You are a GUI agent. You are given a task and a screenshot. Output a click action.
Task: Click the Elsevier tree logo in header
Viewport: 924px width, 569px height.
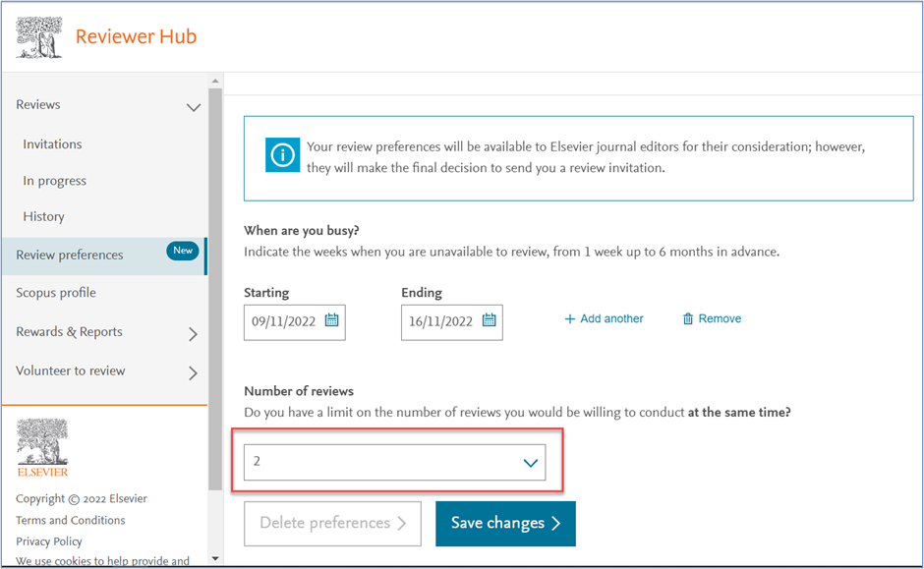click(x=39, y=37)
